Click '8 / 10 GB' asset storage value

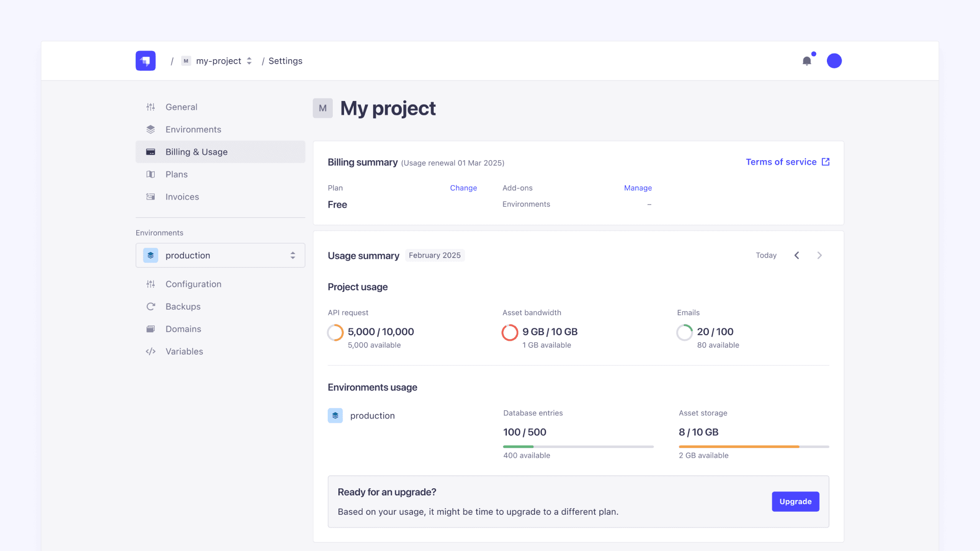699,432
